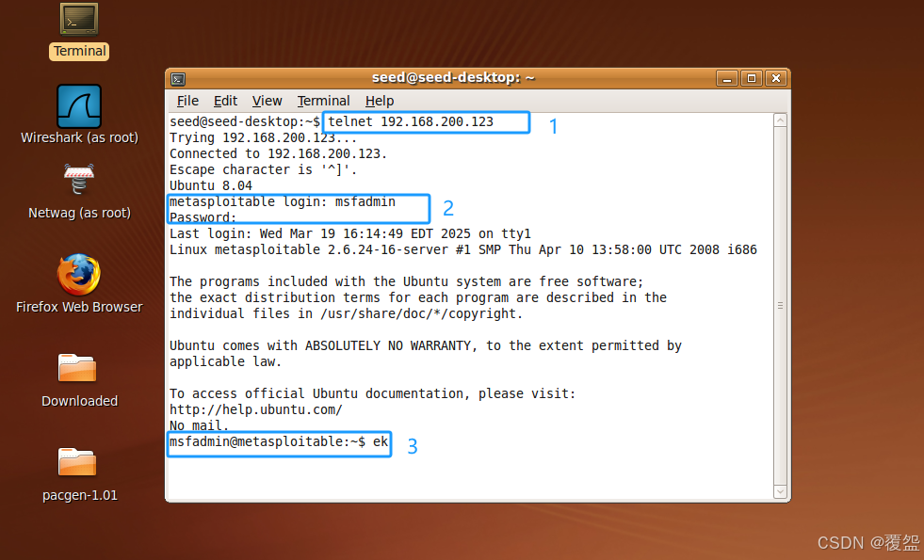Open the Edit menu
This screenshot has width=924, height=560.
[x=225, y=101]
